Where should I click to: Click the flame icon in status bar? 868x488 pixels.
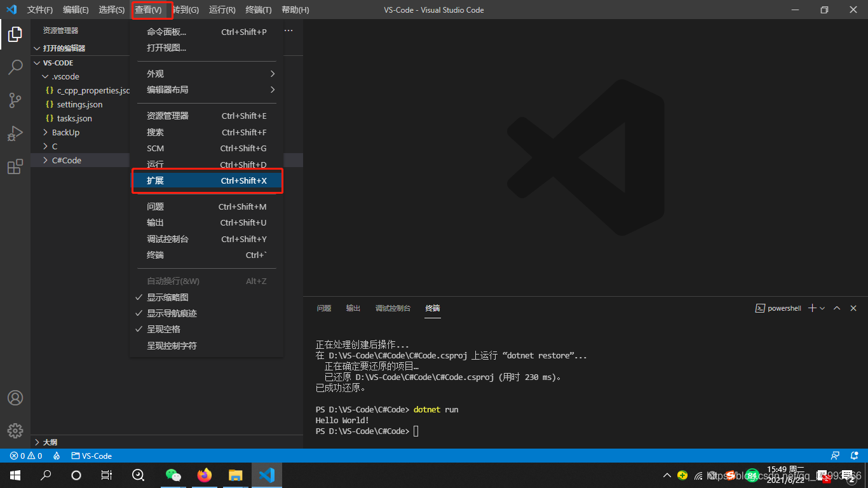[57, 456]
